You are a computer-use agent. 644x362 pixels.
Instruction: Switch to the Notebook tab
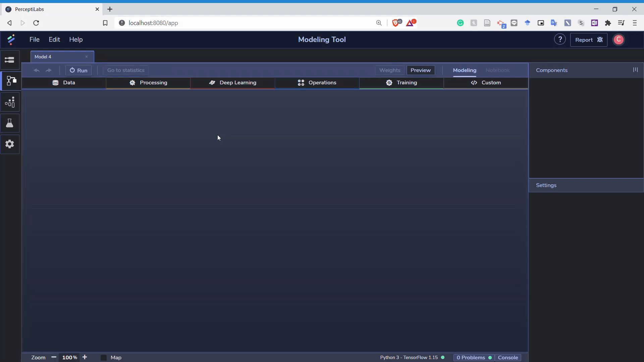[x=497, y=70]
